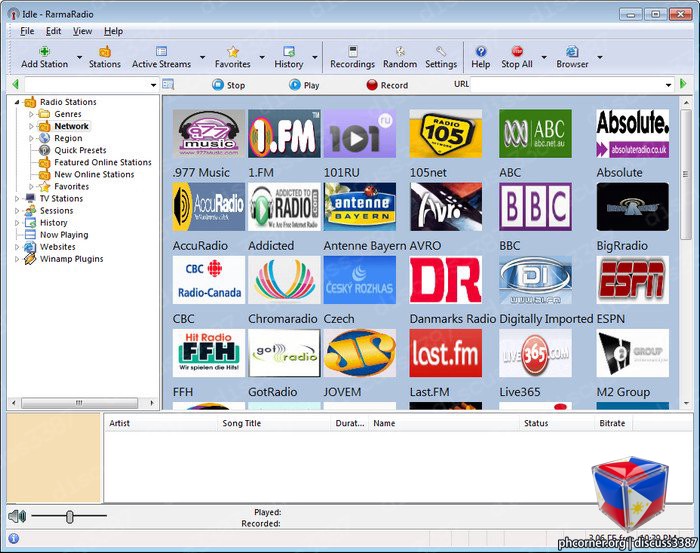Select Now Playing in the tree
The width and height of the screenshot is (700, 553).
(64, 235)
